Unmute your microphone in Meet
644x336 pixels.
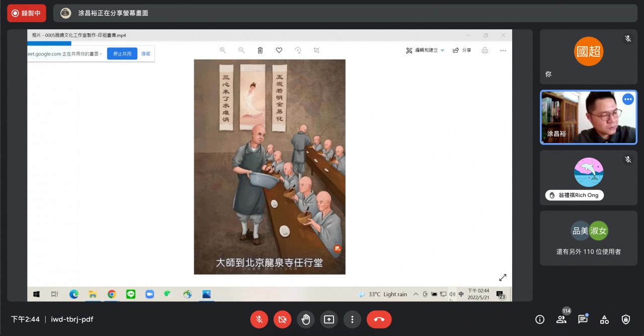click(x=259, y=319)
